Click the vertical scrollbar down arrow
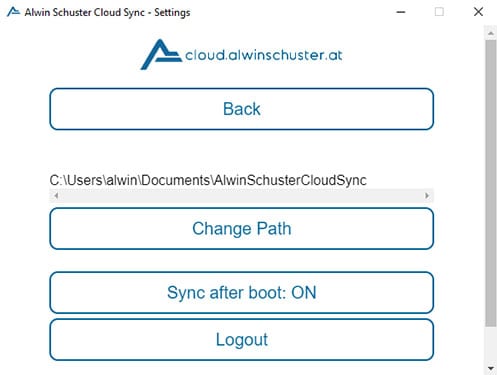Viewport: 497px width, 375px height. point(490,368)
